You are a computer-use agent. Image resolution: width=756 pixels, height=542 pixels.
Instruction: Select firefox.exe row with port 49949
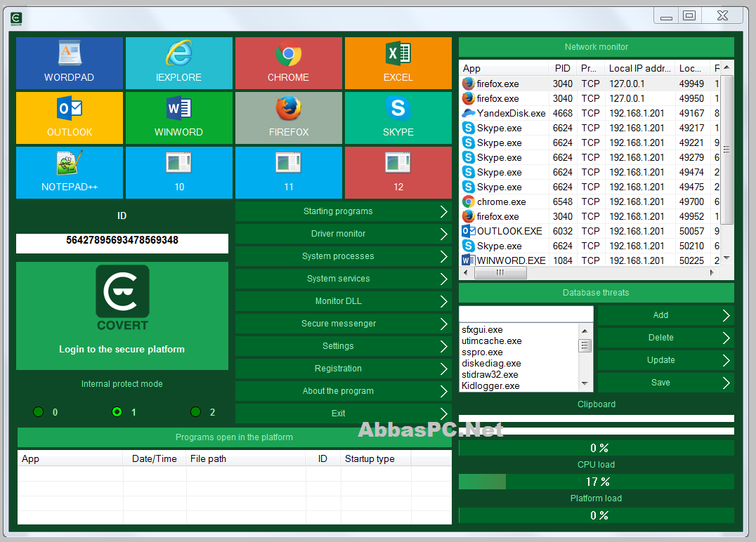click(591, 84)
